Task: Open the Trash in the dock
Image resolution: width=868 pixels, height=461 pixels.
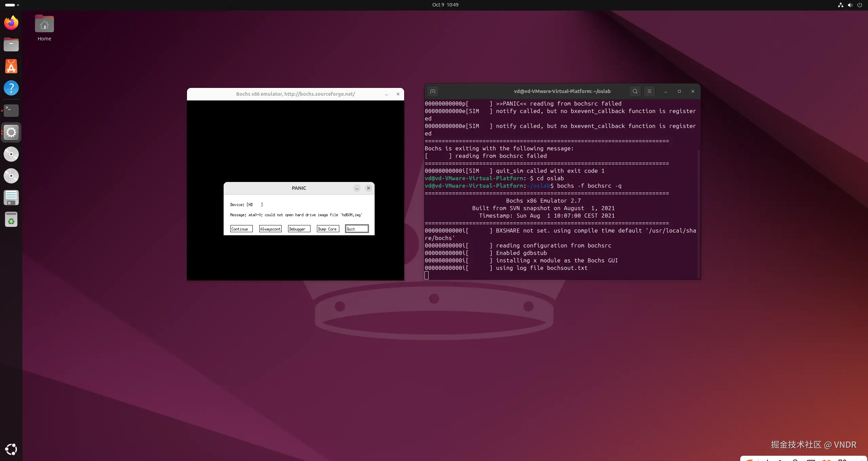Action: point(11,220)
